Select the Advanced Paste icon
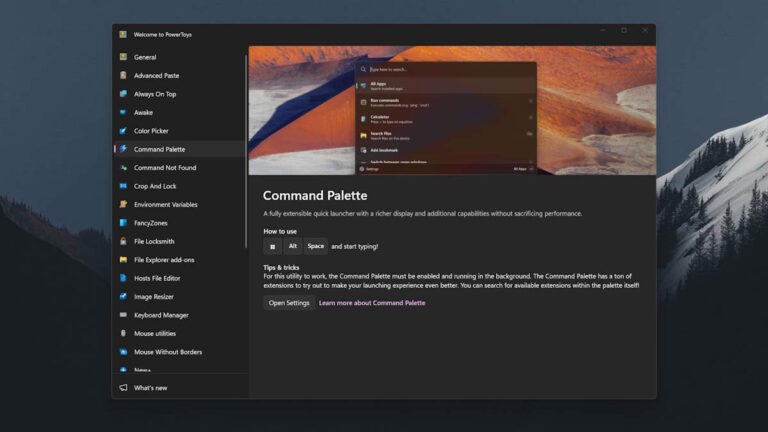Viewport: 768px width, 432px height. tap(123, 75)
